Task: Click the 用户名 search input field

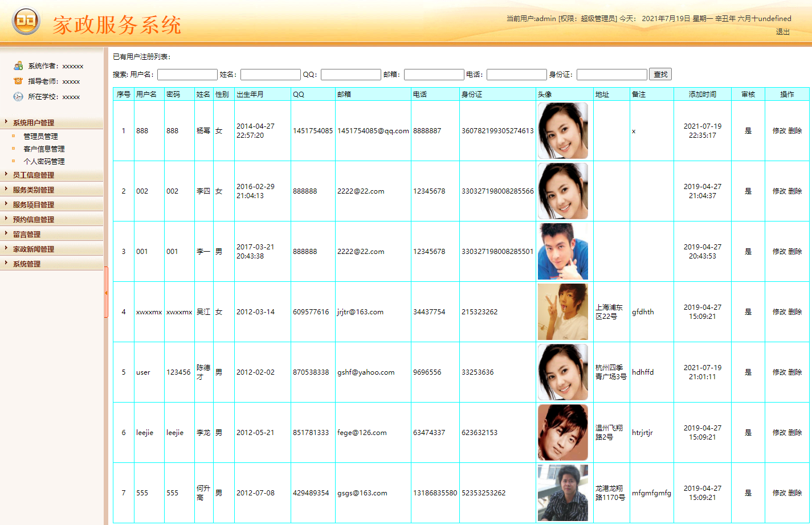Action: (x=187, y=74)
